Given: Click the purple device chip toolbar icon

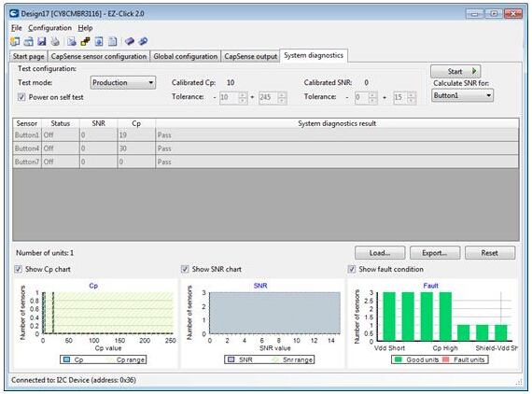Looking at the screenshot, I should click(x=130, y=41).
